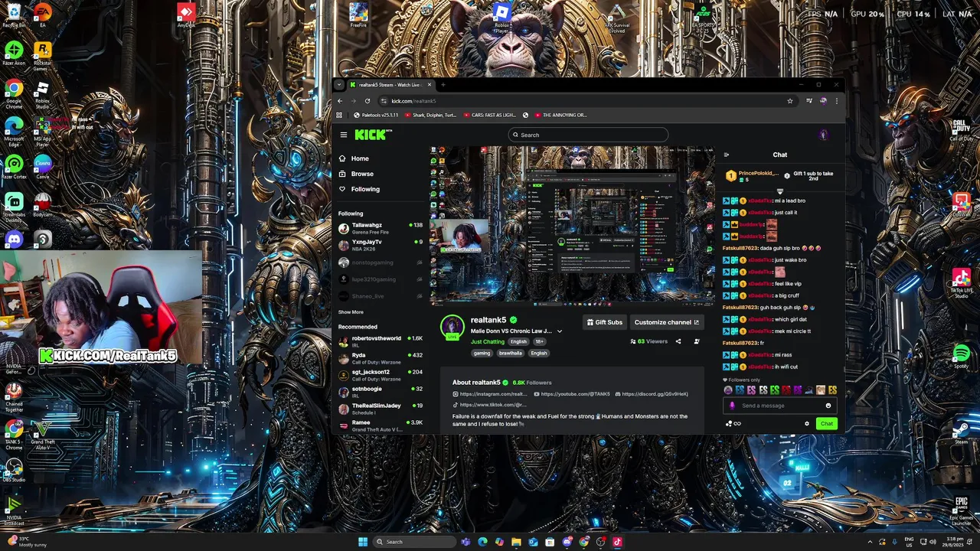Select the realtank5 Stream browser tab
This screenshot has height=551, width=980.
point(390,85)
